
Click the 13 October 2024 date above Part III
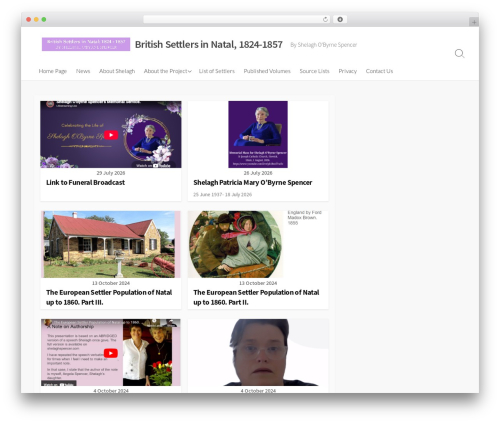coord(111,283)
